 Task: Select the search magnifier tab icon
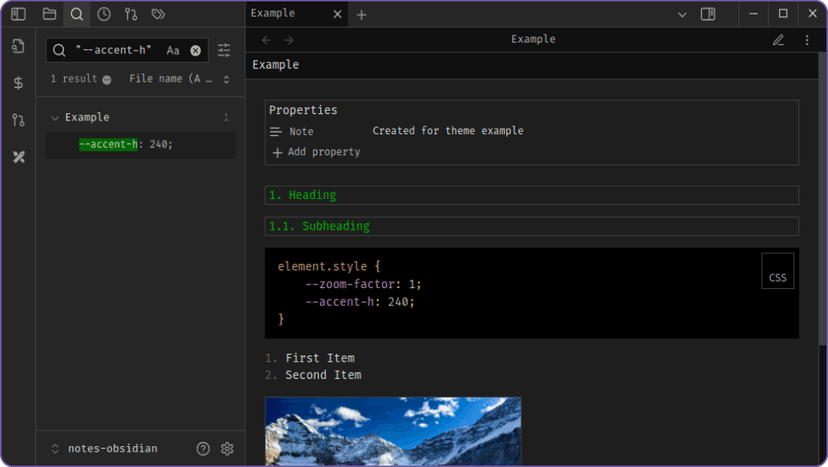point(77,14)
